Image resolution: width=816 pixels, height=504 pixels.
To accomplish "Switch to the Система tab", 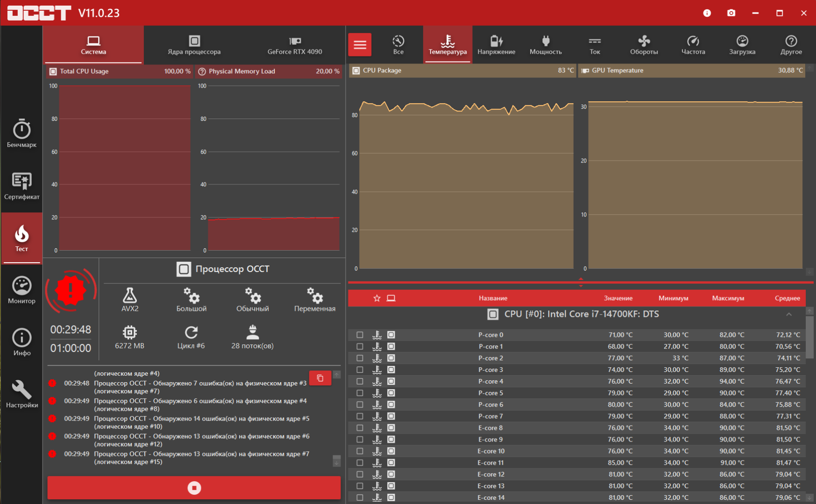I will click(x=93, y=45).
